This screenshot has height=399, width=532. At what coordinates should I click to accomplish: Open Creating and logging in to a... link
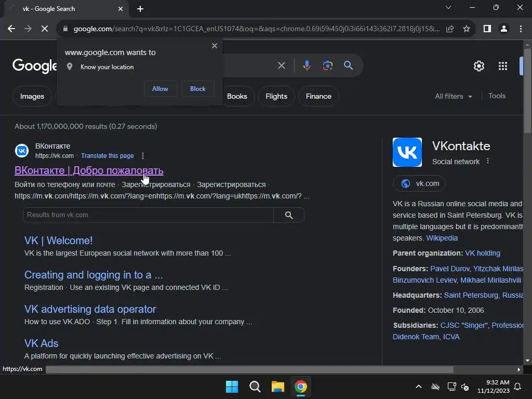[x=94, y=275]
